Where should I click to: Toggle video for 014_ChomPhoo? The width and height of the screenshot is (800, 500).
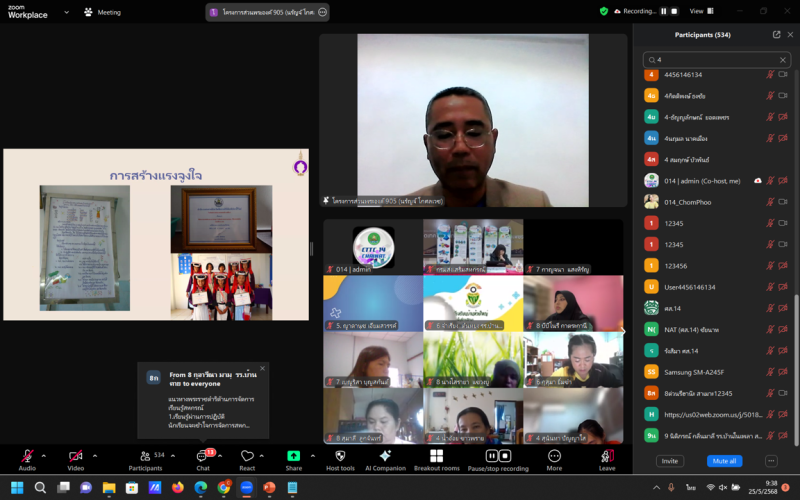coord(783,202)
